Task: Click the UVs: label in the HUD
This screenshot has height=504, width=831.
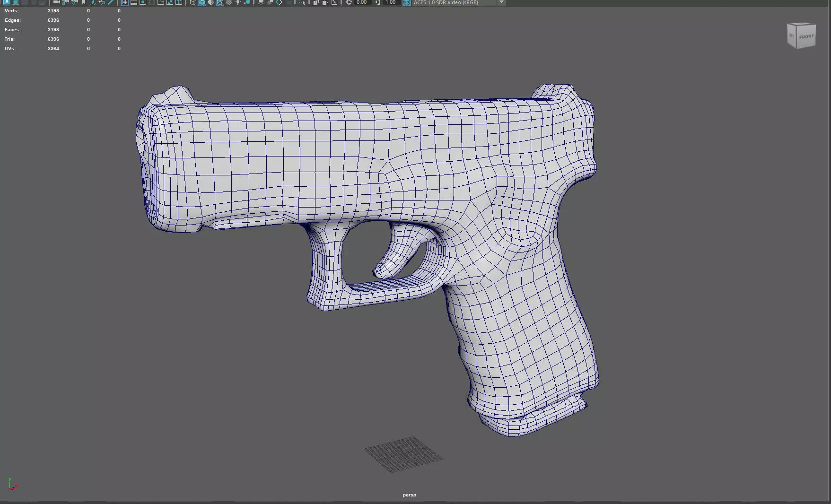Action: coord(10,49)
